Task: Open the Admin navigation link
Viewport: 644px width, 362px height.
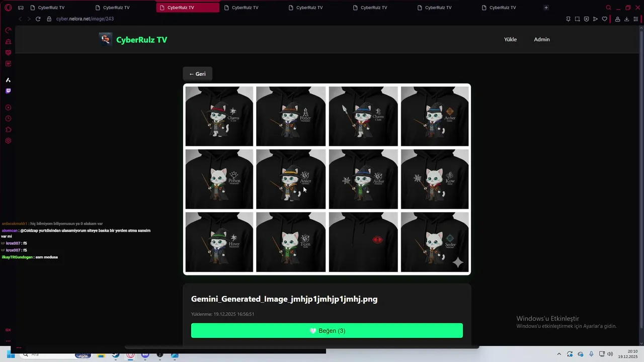Action: click(542, 39)
